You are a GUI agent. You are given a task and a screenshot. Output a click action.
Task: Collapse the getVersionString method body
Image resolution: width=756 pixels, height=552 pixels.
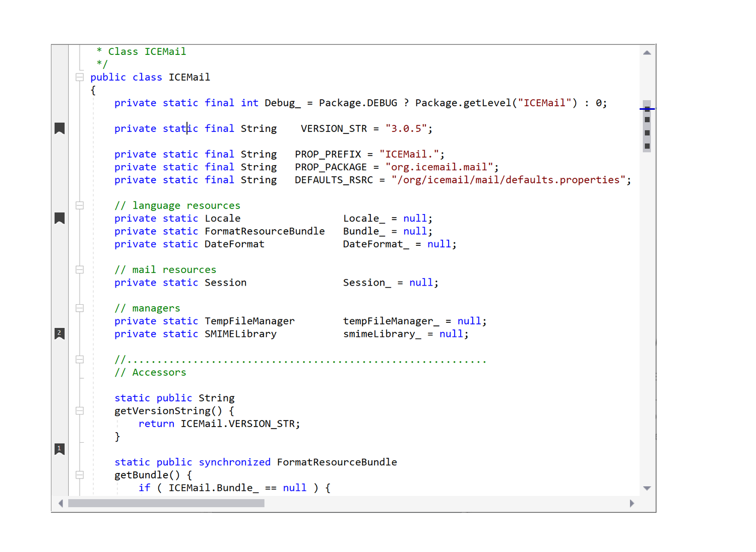pos(80,410)
